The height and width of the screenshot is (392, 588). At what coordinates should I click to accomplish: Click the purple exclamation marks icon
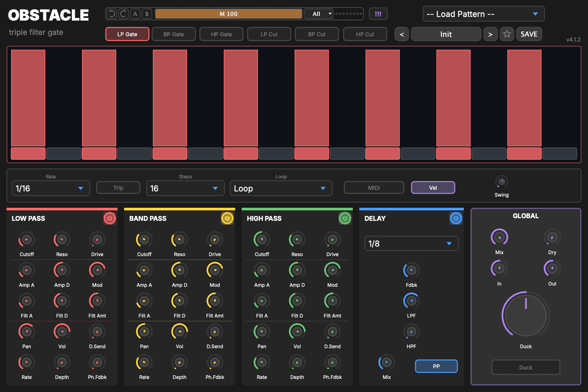click(x=378, y=14)
